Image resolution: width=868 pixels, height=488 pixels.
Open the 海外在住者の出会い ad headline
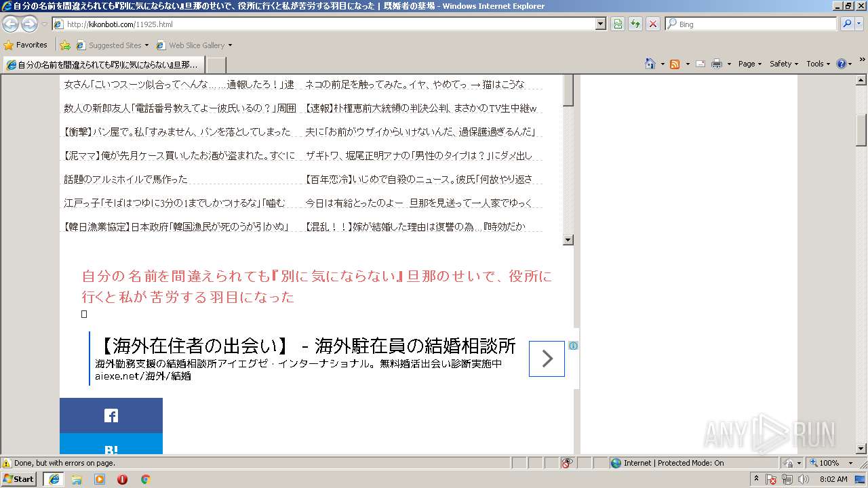click(x=305, y=346)
